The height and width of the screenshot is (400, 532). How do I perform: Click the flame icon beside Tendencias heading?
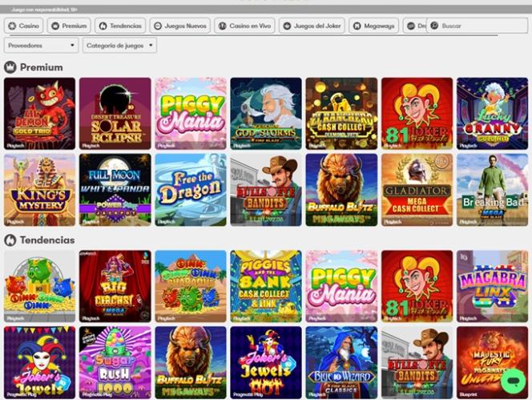10,240
